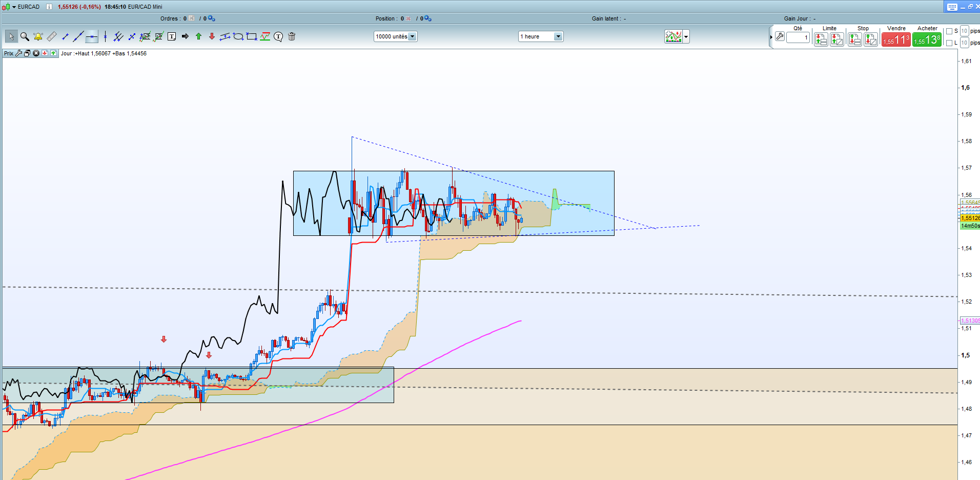Choose the red-green curve drawing tool
This screenshot has height=480, width=980.
[x=265, y=36]
